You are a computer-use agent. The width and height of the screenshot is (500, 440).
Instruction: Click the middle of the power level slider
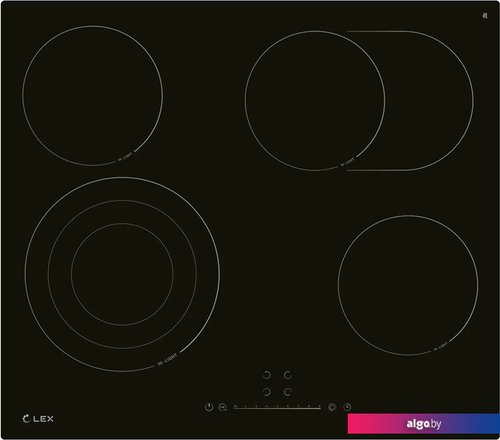[277, 407]
